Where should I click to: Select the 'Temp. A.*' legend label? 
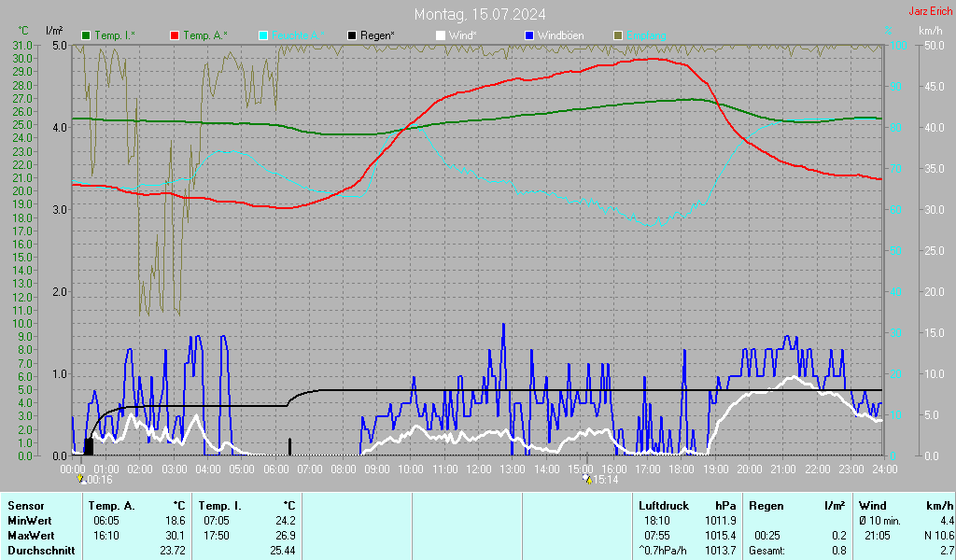click(x=205, y=35)
